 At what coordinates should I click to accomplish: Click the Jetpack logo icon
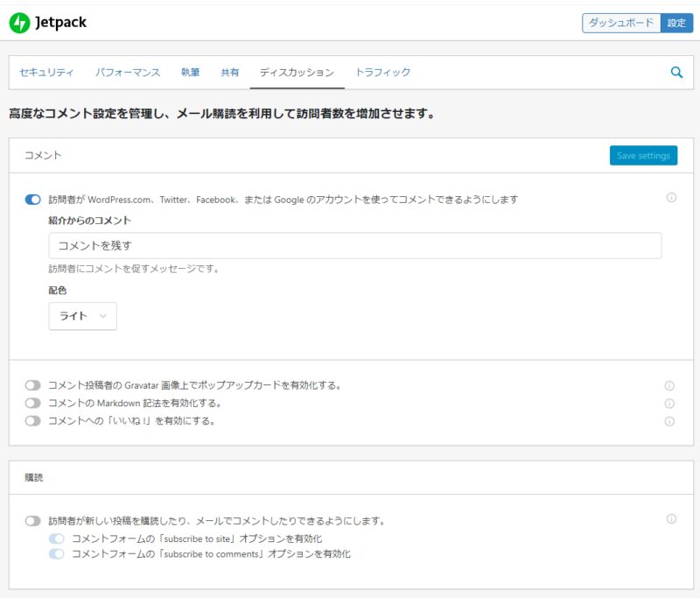point(19,23)
